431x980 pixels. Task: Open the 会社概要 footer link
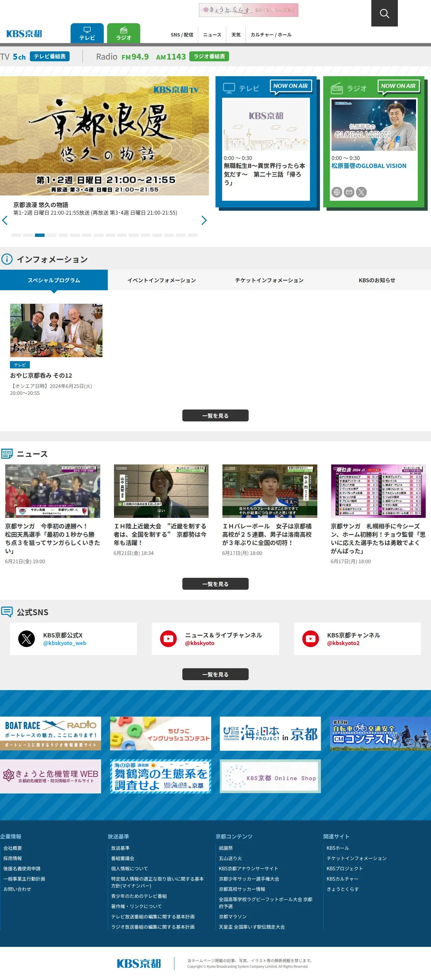pyautogui.click(x=13, y=848)
